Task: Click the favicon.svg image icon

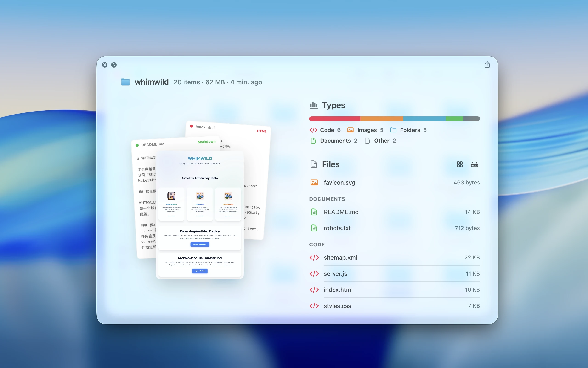Action: pos(314,183)
